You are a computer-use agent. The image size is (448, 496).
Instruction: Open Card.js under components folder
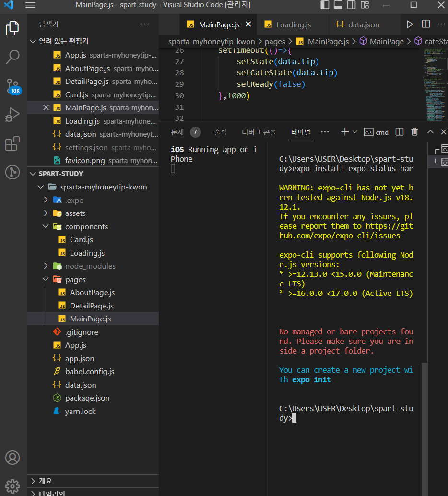93,240
